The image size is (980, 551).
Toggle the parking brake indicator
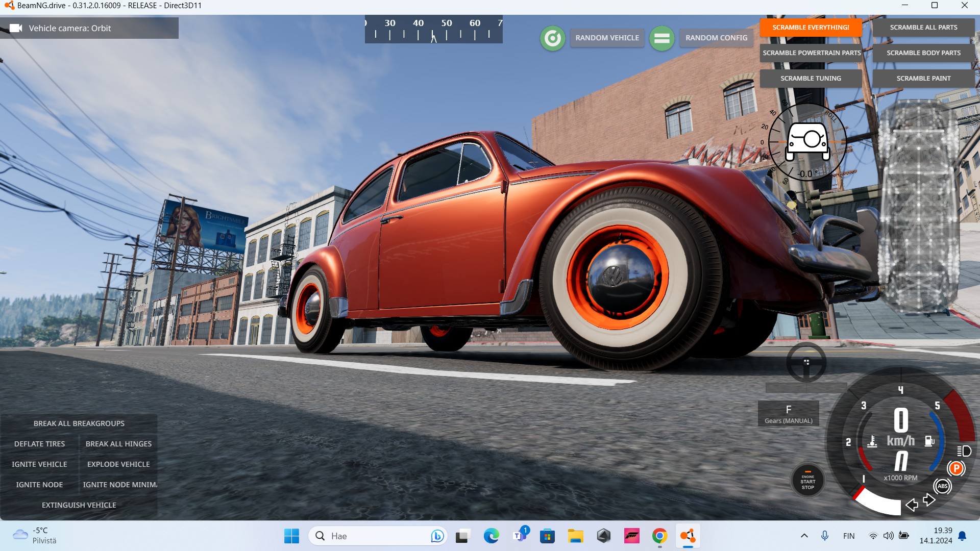(955, 468)
